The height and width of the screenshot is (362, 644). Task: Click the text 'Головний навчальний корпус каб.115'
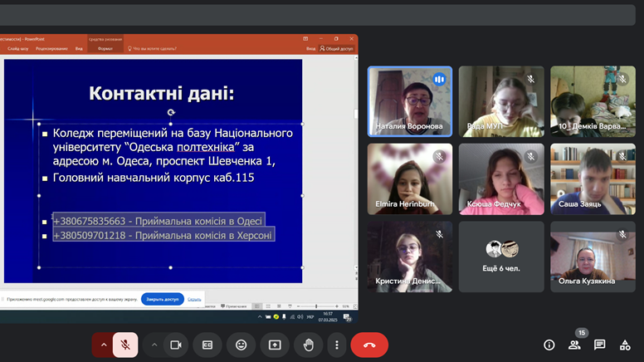point(154,178)
